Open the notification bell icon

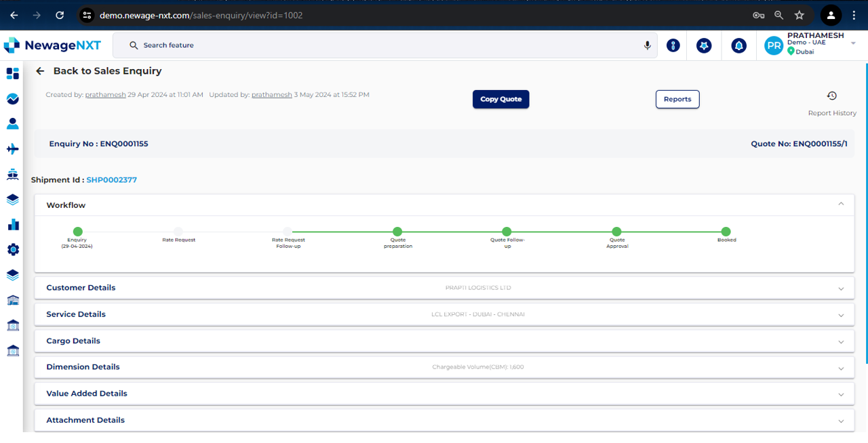[738, 45]
